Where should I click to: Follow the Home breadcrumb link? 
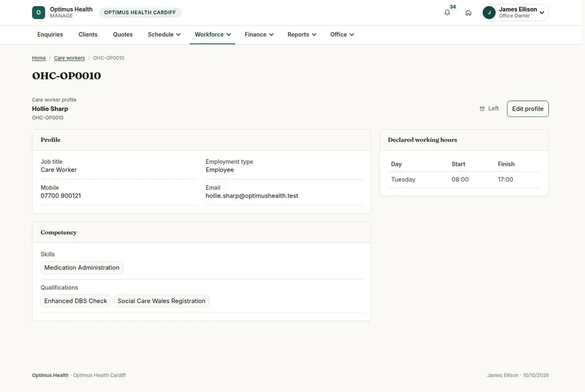click(39, 58)
